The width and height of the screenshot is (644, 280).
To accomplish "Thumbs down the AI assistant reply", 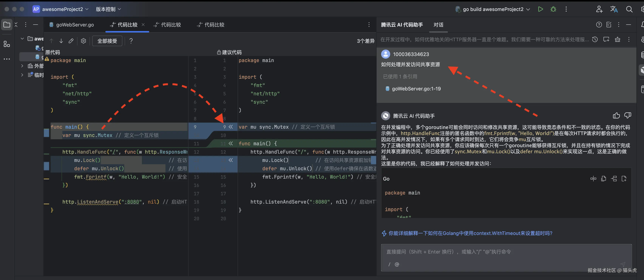I will pos(628,115).
